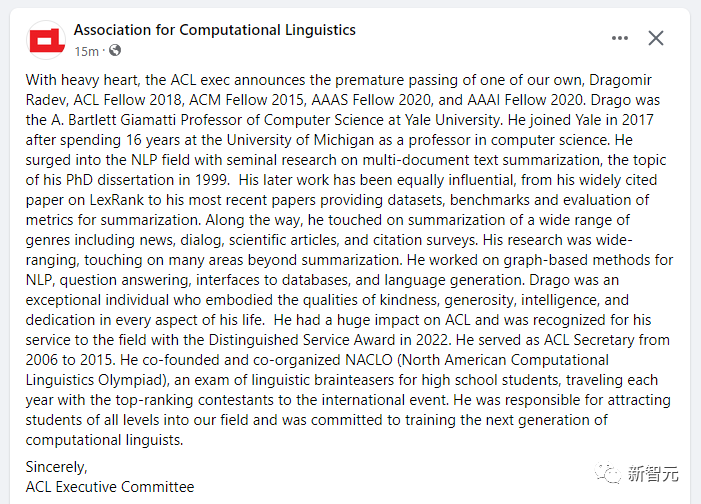Click the words computational linguists at end
701x504 pixels.
coord(104,439)
